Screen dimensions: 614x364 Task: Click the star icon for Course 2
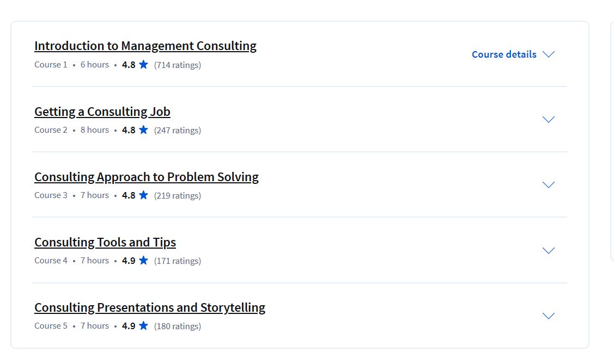(143, 130)
